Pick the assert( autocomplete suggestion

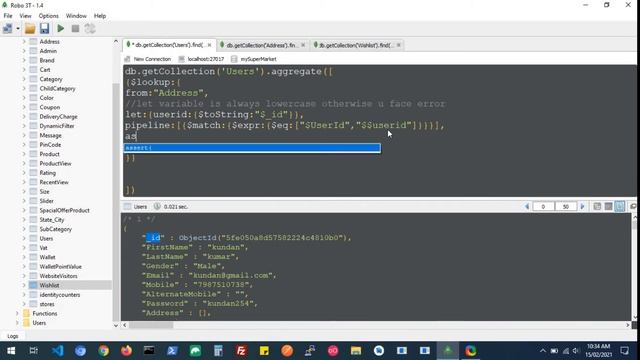(x=252, y=148)
